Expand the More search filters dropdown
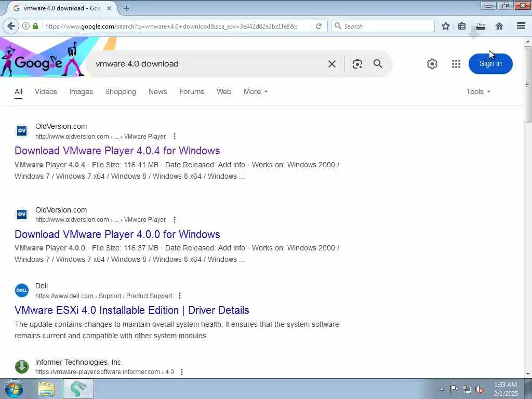532x399 pixels. (x=256, y=91)
